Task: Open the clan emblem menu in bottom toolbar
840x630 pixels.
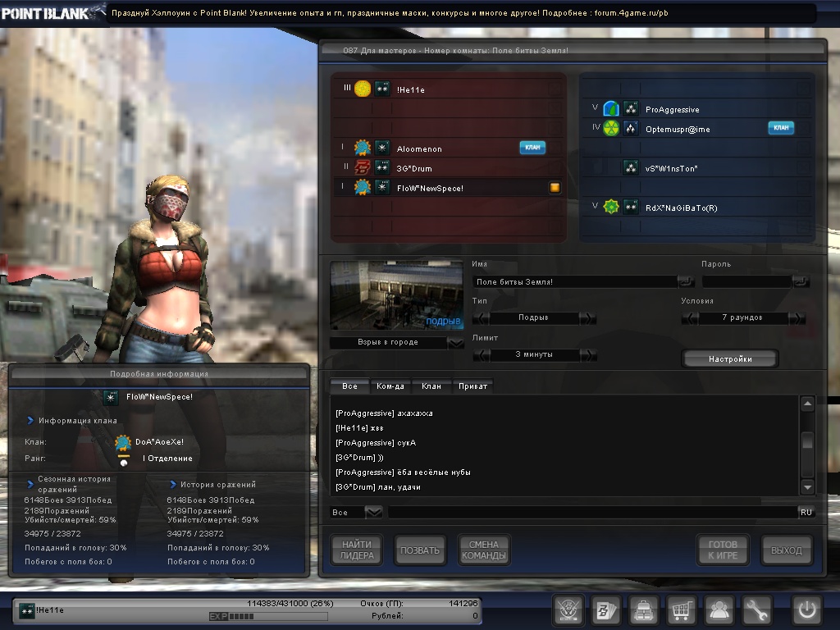Action: coord(568,610)
